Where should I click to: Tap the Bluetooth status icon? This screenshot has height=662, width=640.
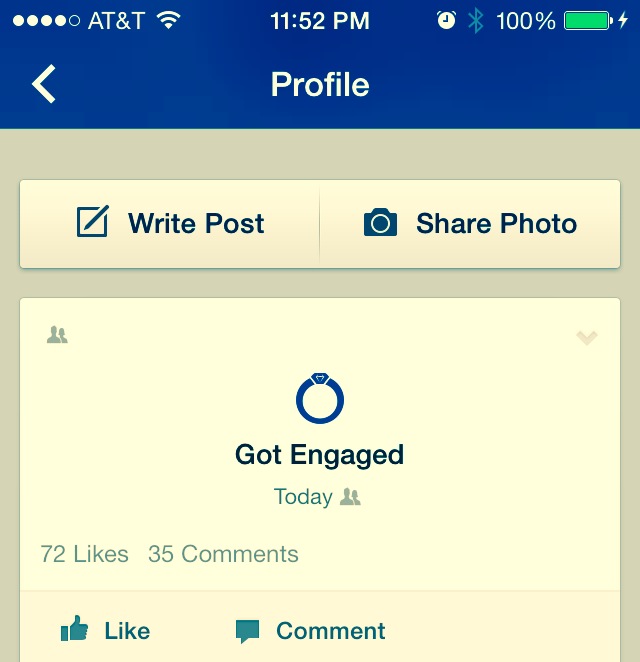point(476,20)
